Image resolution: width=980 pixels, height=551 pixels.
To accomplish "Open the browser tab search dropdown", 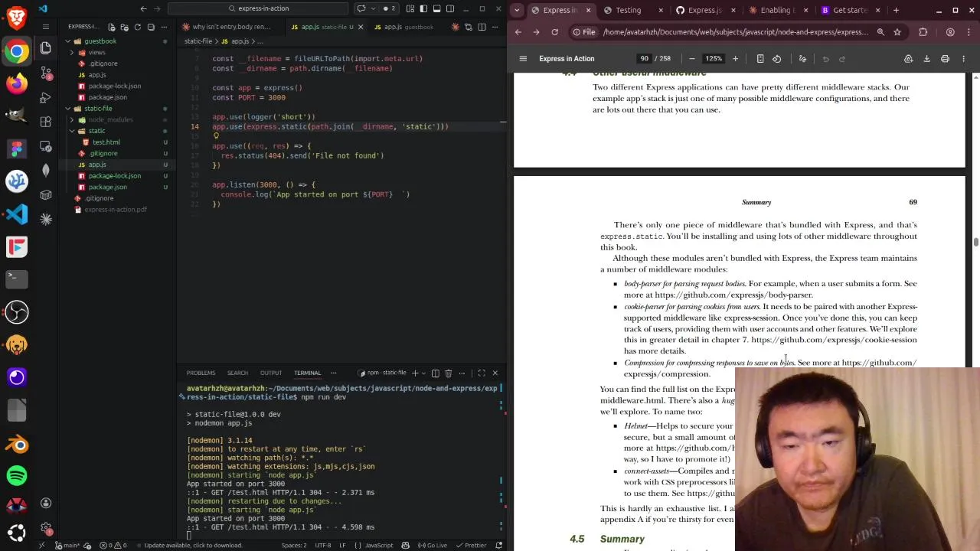I will (518, 10).
